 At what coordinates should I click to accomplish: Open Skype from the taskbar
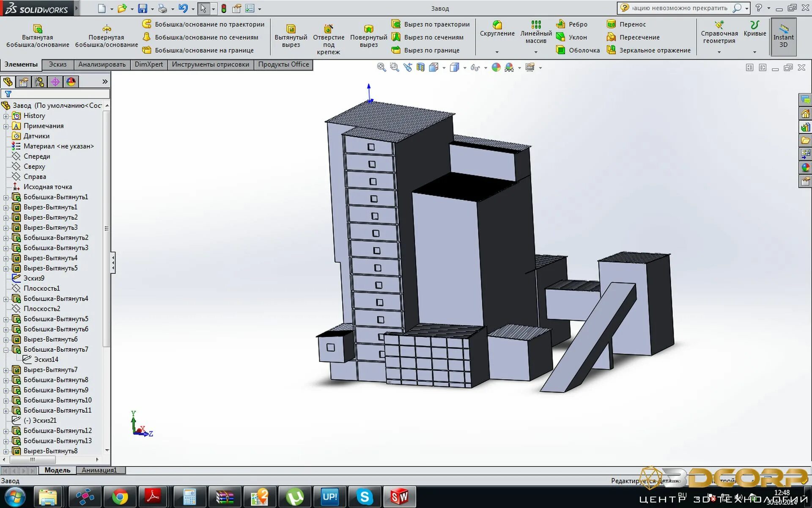pyautogui.click(x=364, y=497)
